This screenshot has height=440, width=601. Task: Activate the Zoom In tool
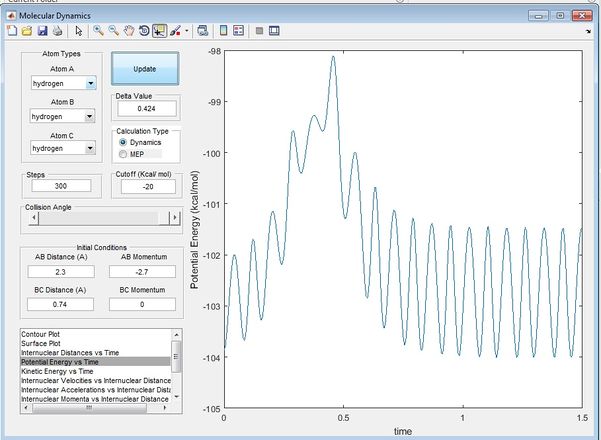99,31
